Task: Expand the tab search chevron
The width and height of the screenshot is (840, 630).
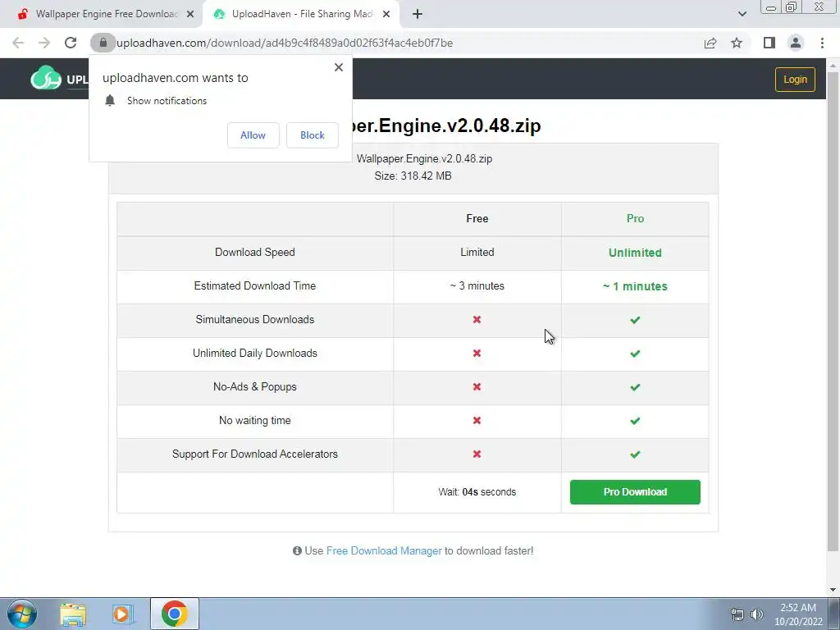Action: [x=742, y=14]
